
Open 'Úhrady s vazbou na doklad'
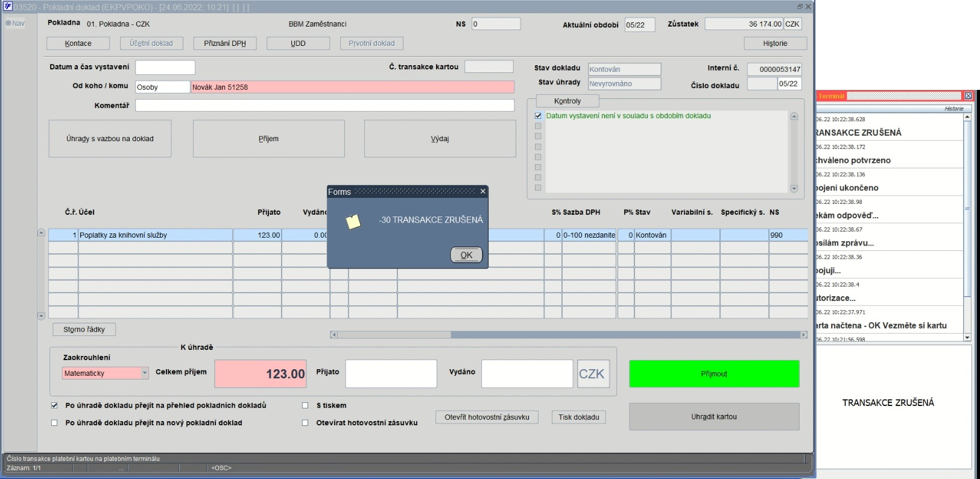[x=110, y=139]
